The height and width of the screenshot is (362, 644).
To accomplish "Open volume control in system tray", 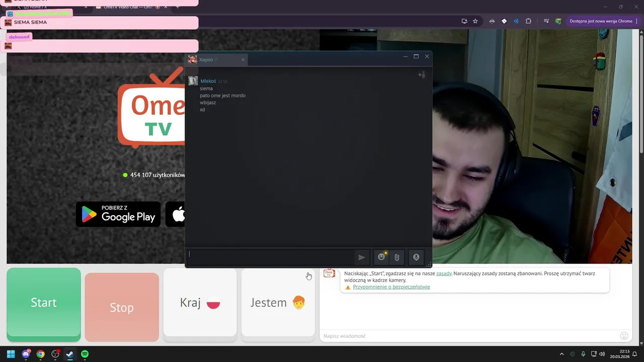I will pyautogui.click(x=602, y=354).
